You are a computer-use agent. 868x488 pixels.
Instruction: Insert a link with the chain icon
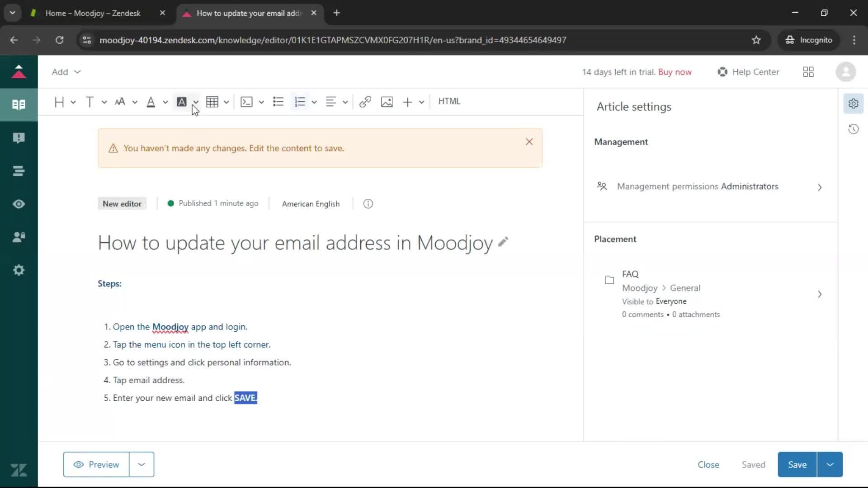(x=365, y=102)
